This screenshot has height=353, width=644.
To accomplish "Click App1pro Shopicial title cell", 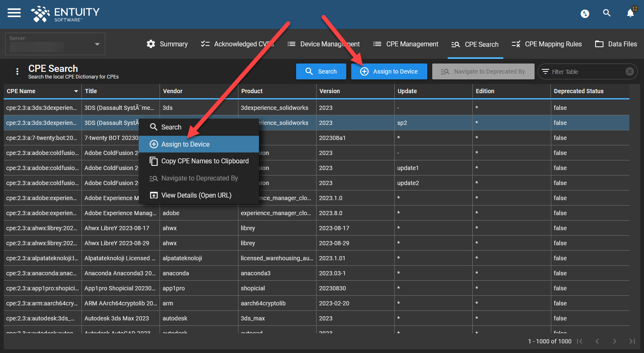I will 120,288.
